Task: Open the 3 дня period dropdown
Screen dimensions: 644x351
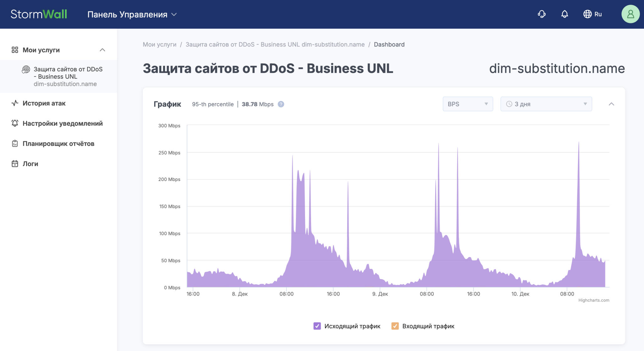Action: coord(546,104)
